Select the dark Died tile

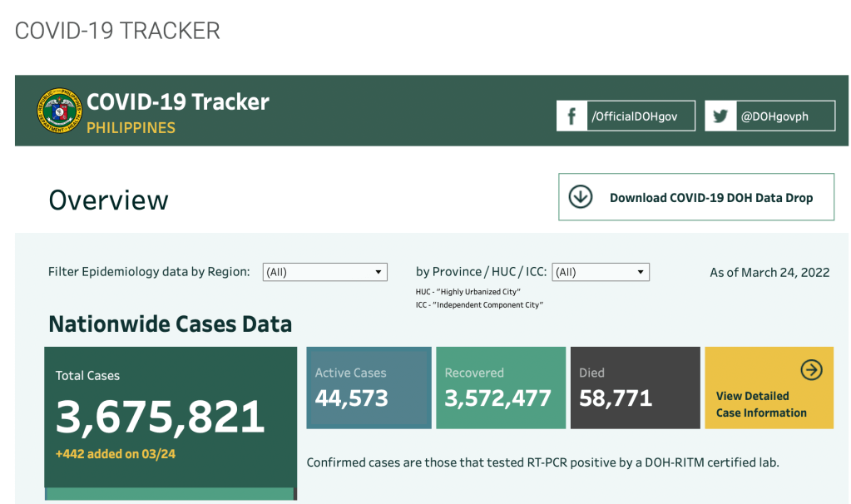coord(635,388)
